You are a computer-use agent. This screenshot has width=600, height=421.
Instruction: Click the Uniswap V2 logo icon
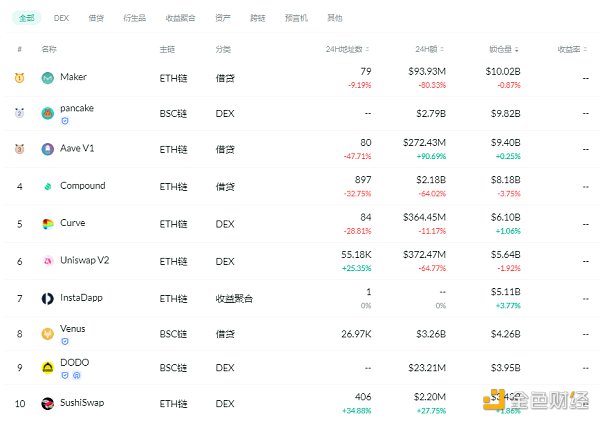[47, 261]
